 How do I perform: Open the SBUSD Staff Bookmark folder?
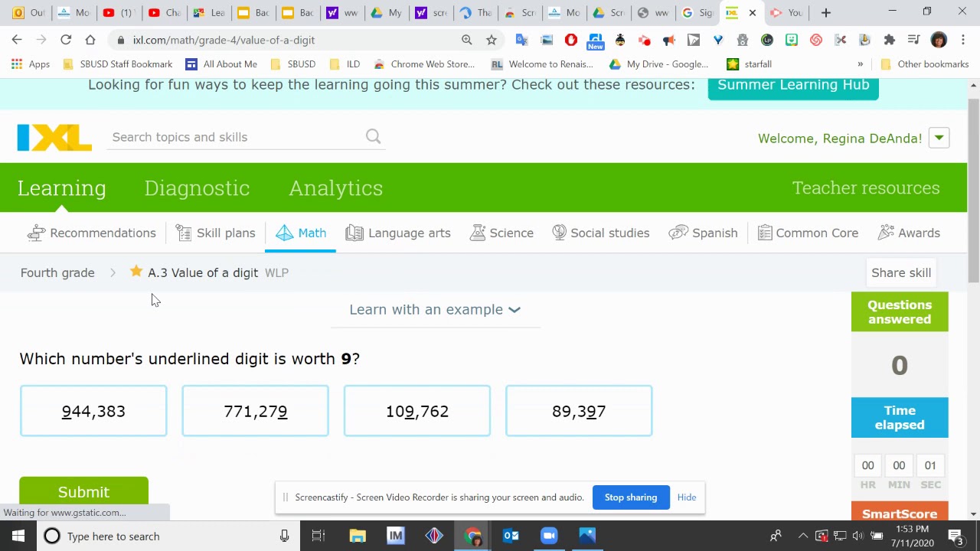(117, 64)
